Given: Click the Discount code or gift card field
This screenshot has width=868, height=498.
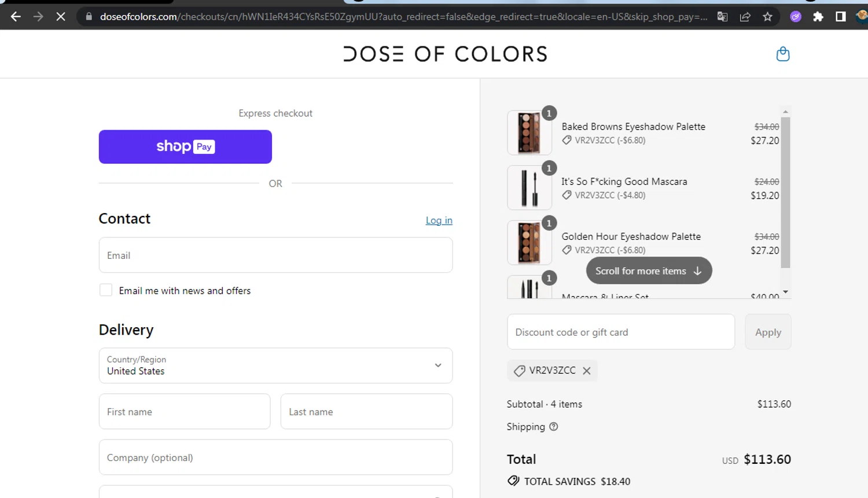Looking at the screenshot, I should click(x=621, y=332).
